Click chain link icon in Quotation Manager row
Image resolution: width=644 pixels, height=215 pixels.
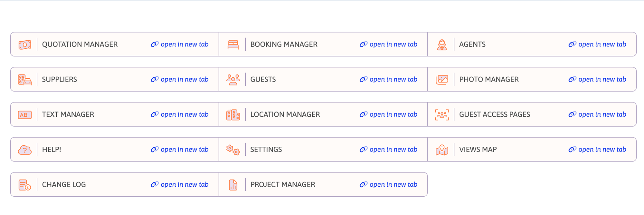[x=155, y=44]
